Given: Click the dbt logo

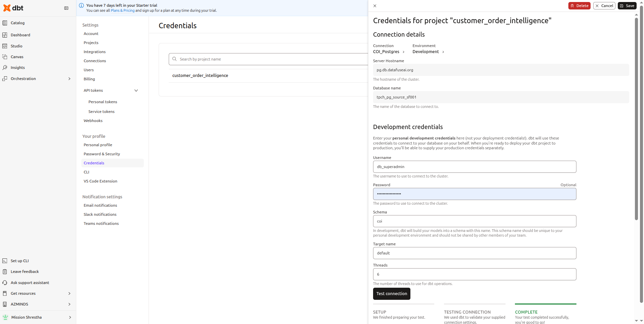Looking at the screenshot, I should click(x=13, y=8).
